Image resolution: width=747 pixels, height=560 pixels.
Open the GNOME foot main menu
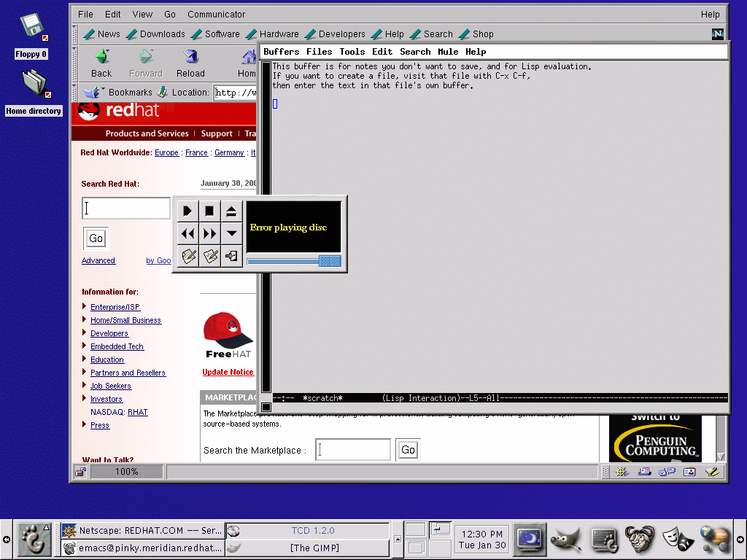pyautogui.click(x=34, y=540)
